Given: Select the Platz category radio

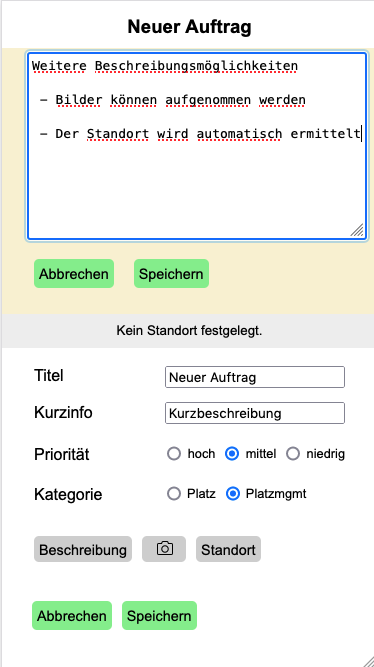Looking at the screenshot, I should click(x=174, y=494).
